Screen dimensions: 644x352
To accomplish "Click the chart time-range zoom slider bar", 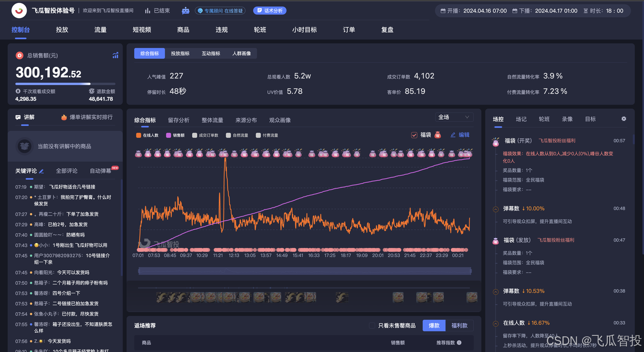I will click(304, 271).
